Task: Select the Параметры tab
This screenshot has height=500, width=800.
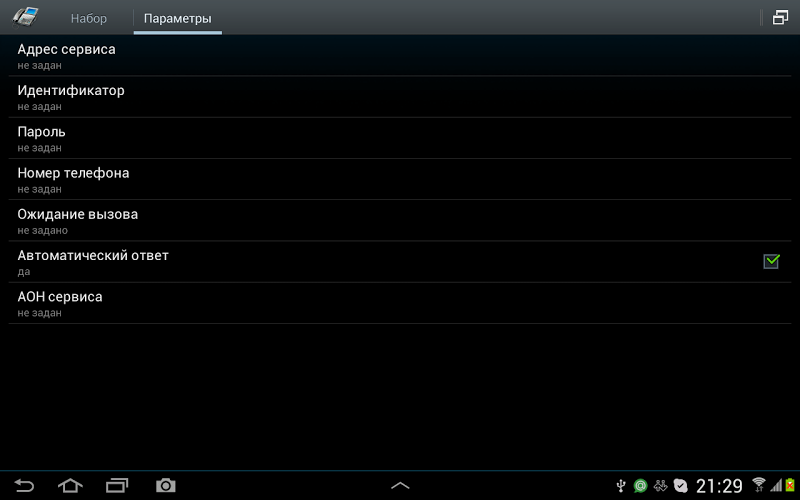Action: [x=178, y=18]
